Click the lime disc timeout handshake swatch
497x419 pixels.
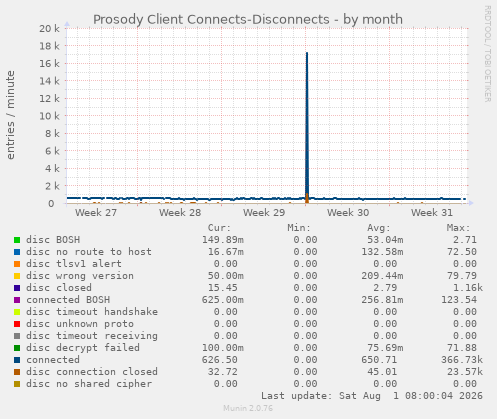pyautogui.click(x=17, y=312)
